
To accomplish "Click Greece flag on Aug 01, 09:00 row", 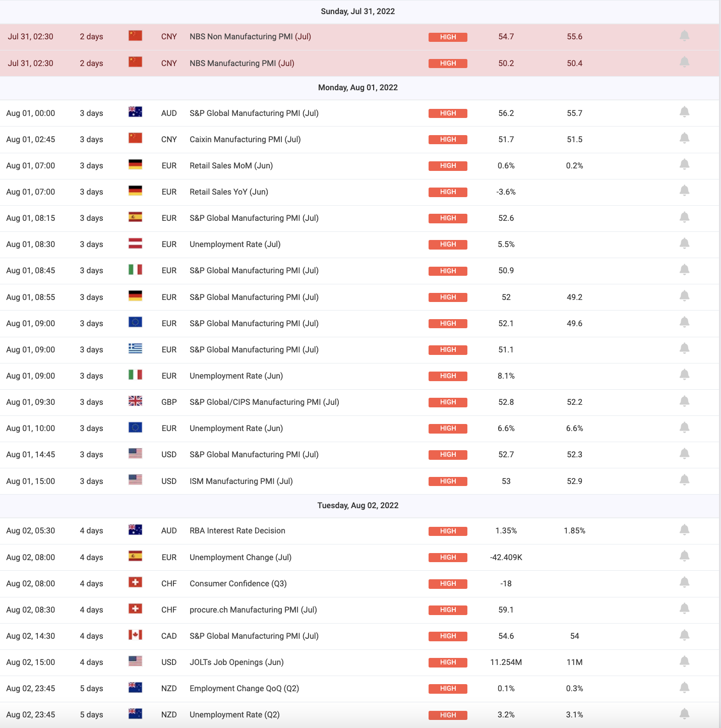I will click(135, 349).
